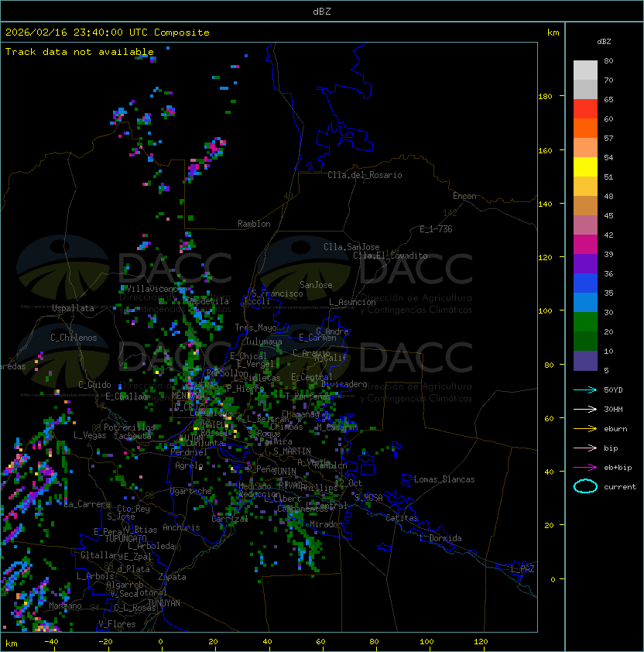The height and width of the screenshot is (652, 644).
Task: Click the Mirador place label
Action: point(326,524)
